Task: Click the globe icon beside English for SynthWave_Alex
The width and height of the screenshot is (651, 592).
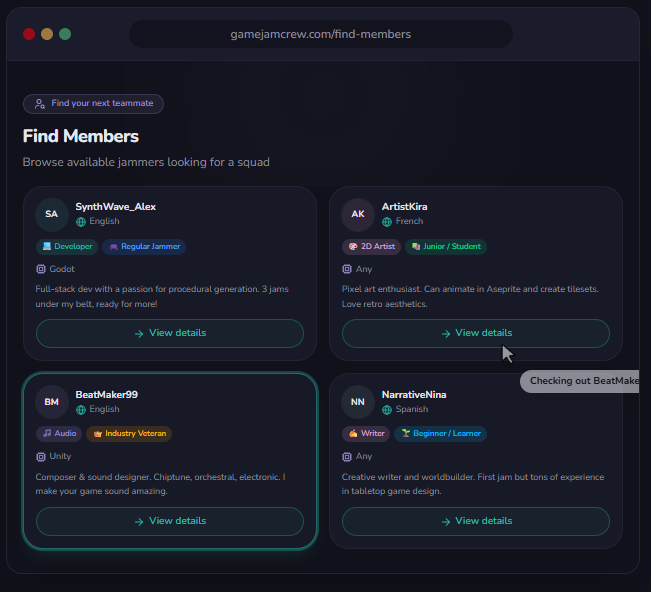Action: (81, 222)
